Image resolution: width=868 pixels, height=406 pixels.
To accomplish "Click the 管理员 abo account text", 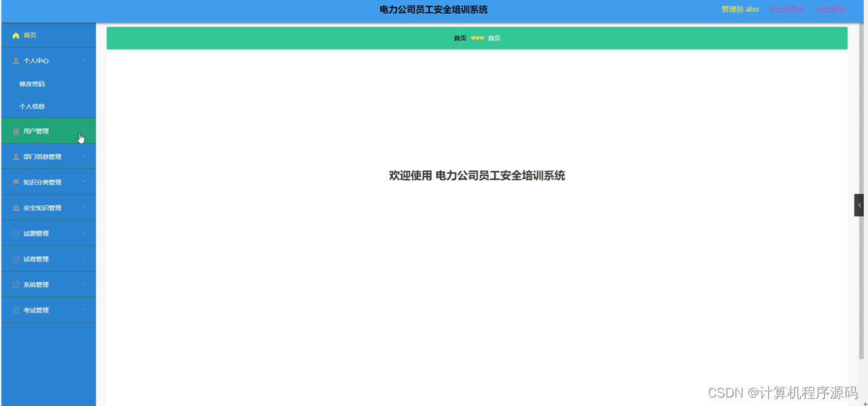I will pos(740,9).
